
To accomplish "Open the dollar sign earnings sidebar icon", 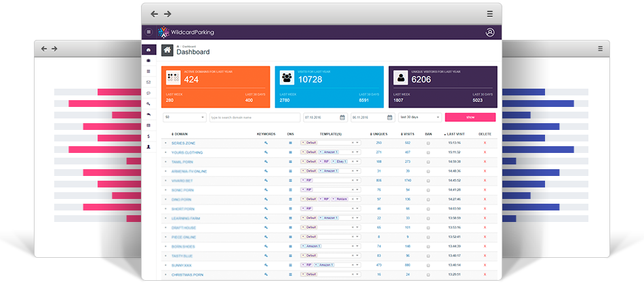I will tap(148, 136).
